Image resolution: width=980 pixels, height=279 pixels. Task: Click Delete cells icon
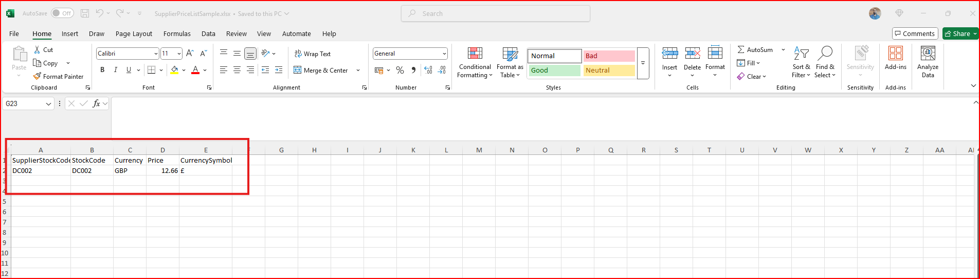(692, 53)
